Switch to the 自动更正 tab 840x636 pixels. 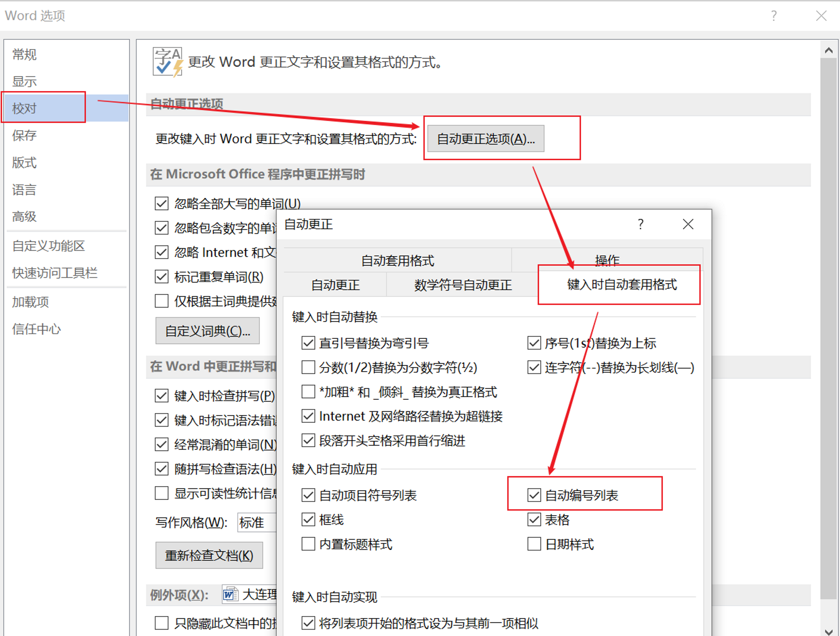335,285
